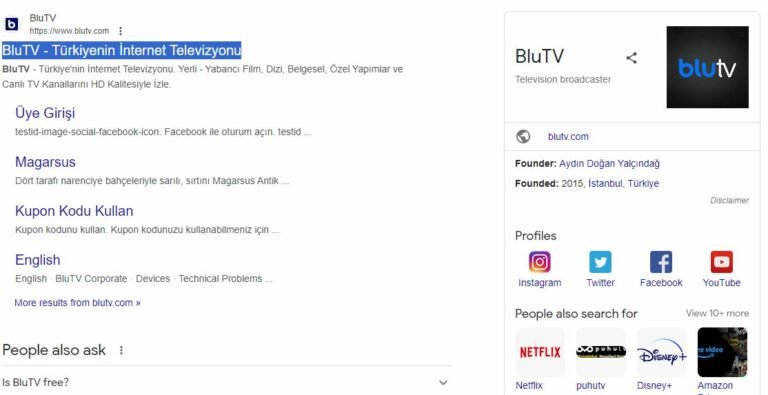Open BluTV's Instagram profile icon

[x=540, y=262]
